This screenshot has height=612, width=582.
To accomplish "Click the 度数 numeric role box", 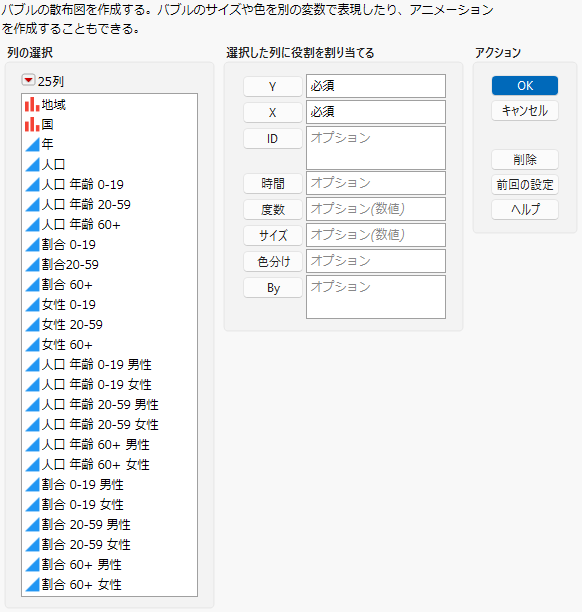I will (376, 209).
